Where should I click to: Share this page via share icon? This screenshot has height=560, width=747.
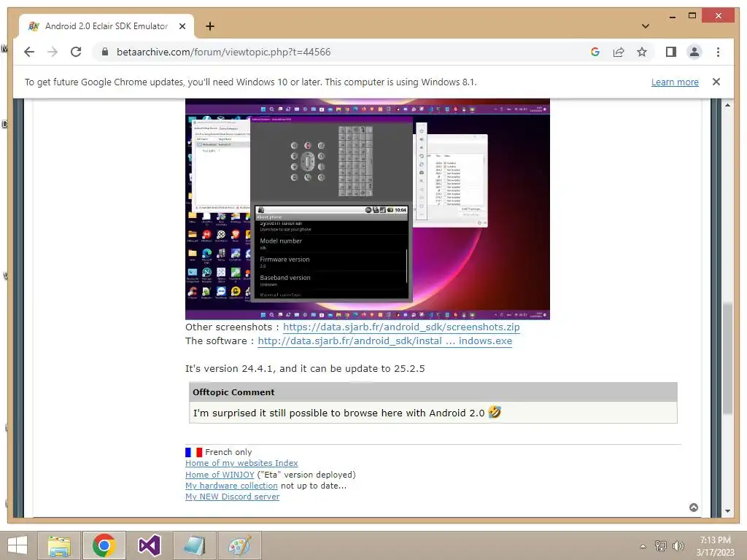[619, 52]
